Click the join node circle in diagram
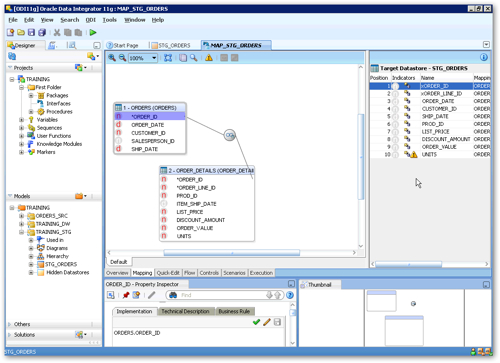500x363 pixels. (230, 135)
